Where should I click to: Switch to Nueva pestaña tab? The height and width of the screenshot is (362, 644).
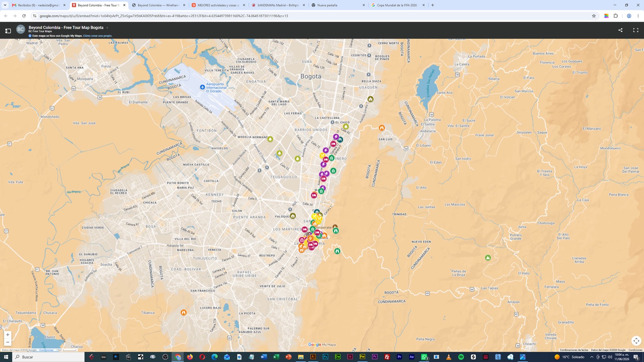pyautogui.click(x=338, y=5)
